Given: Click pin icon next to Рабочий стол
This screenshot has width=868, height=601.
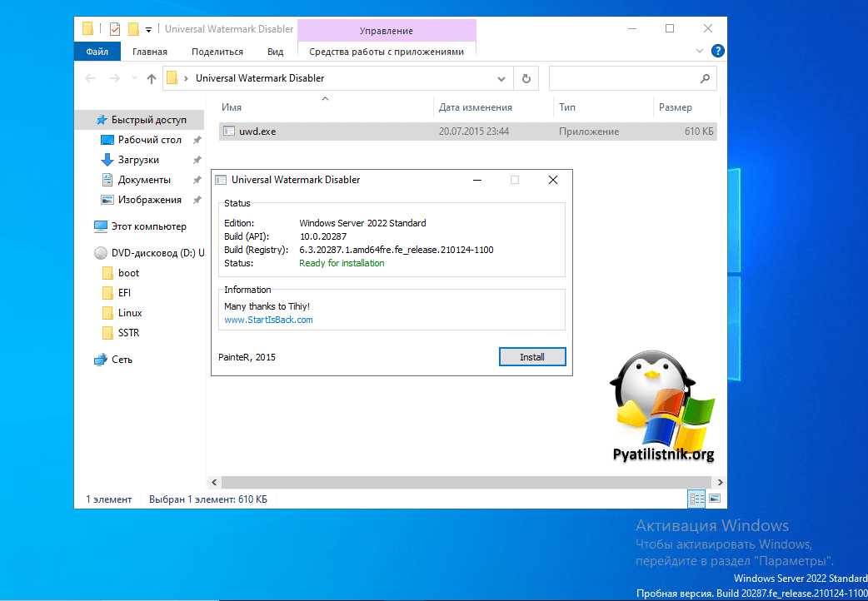Looking at the screenshot, I should point(197,141).
